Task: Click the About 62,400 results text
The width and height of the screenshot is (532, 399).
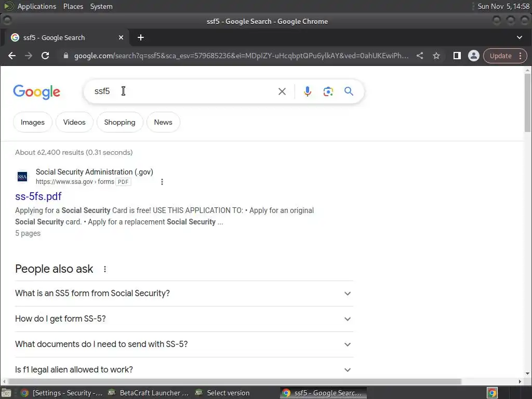Action: [74, 152]
